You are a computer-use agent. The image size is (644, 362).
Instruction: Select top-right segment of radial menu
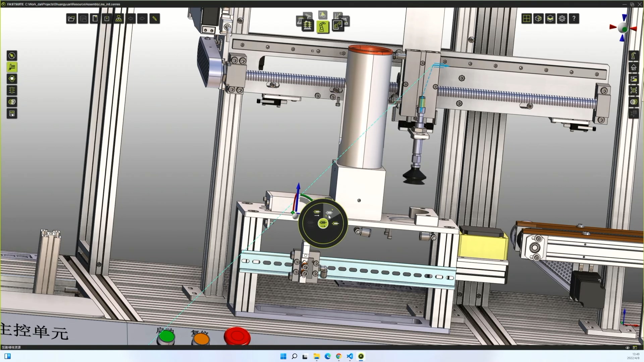[330, 213]
